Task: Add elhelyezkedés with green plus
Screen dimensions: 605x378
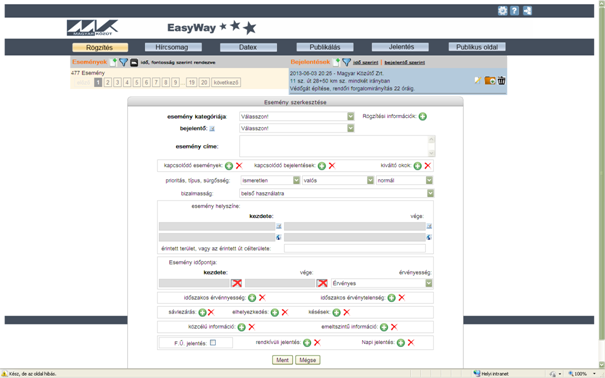Action: (275, 312)
